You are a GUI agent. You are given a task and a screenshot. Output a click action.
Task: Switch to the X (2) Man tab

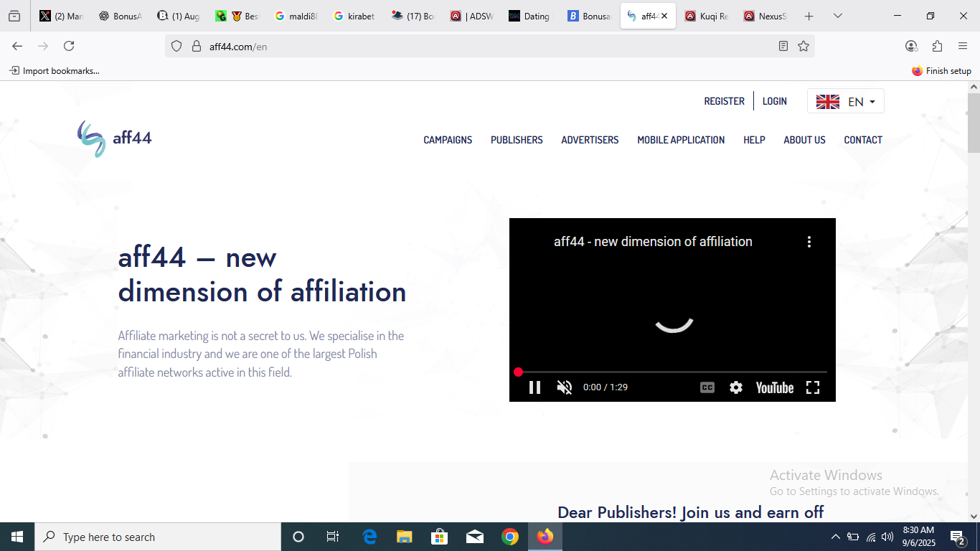point(62,16)
